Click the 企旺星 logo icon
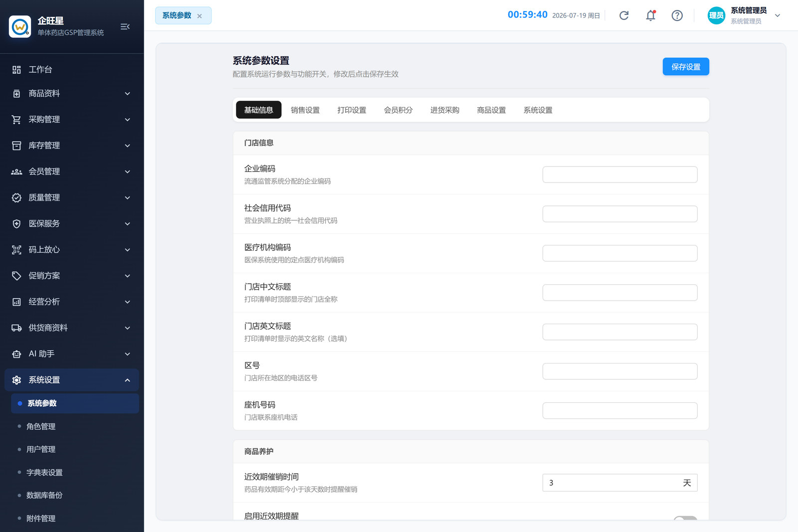This screenshot has height=532, width=798. [x=20, y=26]
